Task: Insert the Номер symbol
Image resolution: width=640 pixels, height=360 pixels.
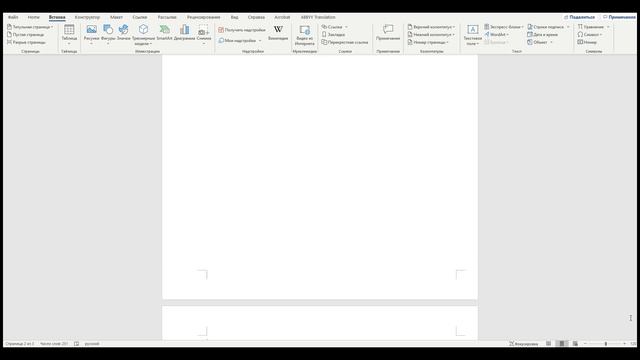Action: pyautogui.click(x=587, y=42)
